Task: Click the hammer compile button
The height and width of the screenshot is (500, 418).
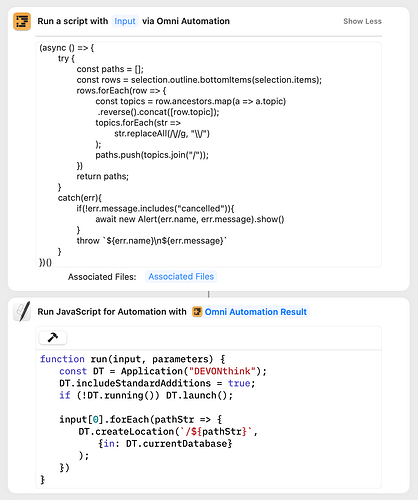Action: point(53,337)
